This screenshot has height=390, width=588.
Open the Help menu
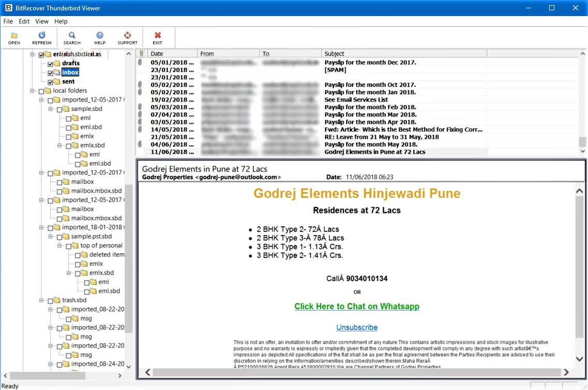61,21
